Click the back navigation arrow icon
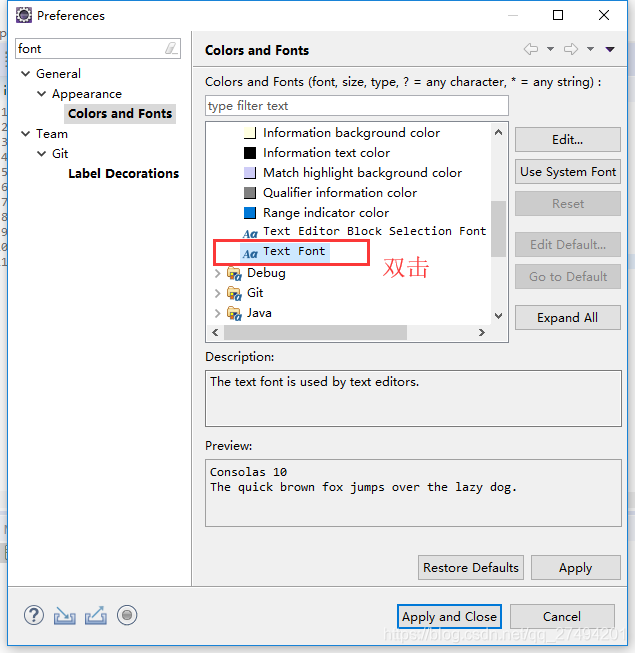The height and width of the screenshot is (653, 635). coord(531,49)
